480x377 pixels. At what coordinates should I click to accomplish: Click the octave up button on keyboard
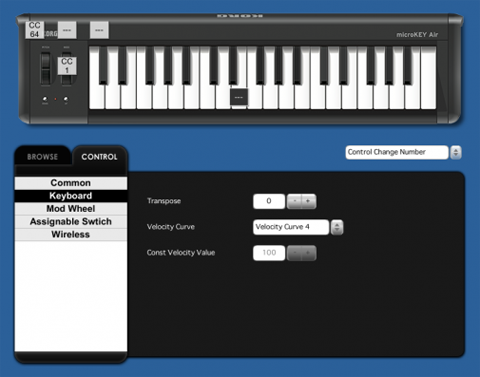coord(66,99)
